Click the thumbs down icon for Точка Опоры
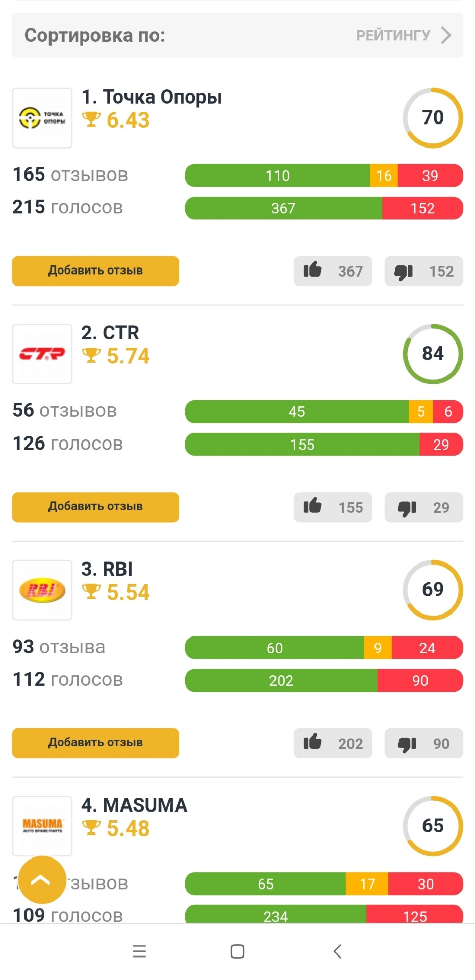Viewport: 475px width, 980px height. (405, 271)
